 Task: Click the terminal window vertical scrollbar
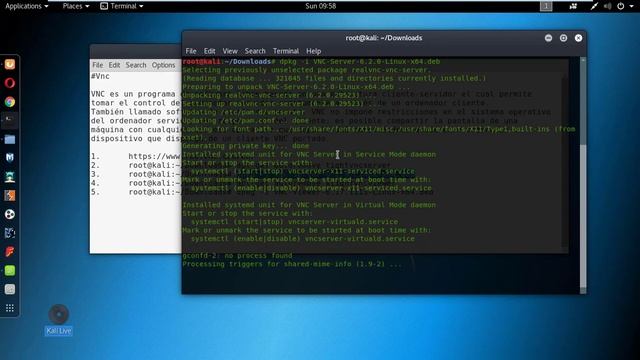click(583, 176)
